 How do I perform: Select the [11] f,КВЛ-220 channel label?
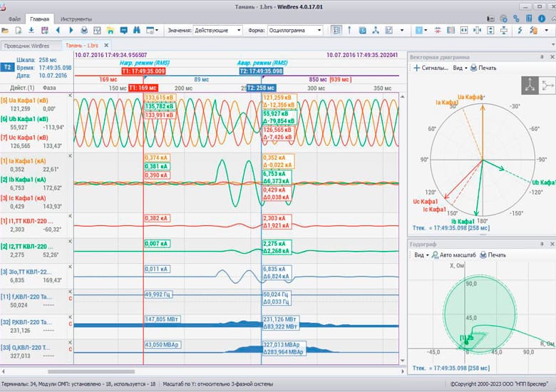26,297
